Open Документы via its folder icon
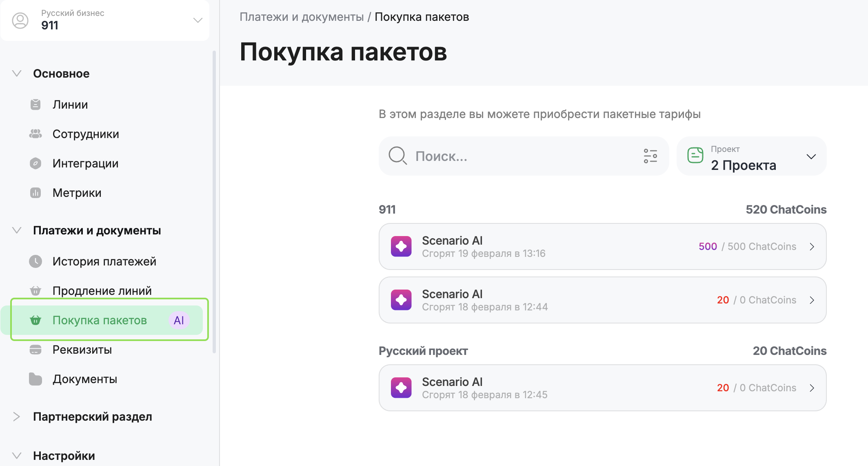Screen dimensions: 868x466 tap(36, 379)
